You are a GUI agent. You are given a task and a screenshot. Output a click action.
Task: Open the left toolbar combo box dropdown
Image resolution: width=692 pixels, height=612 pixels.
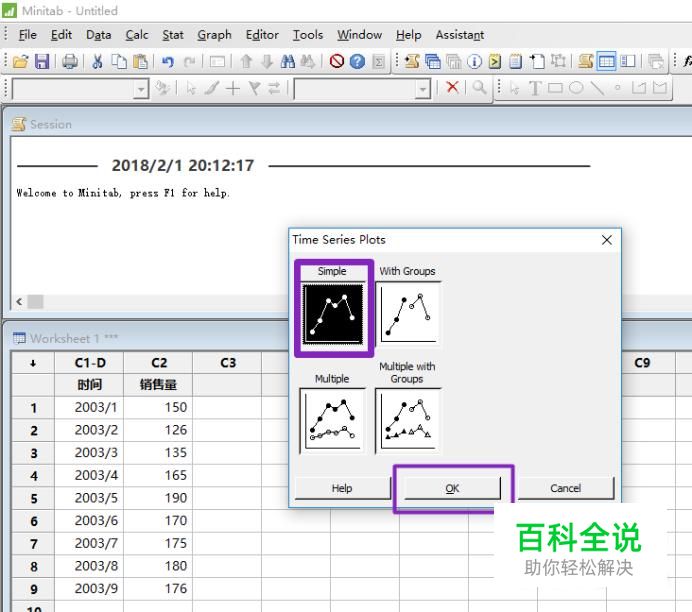pyautogui.click(x=141, y=89)
